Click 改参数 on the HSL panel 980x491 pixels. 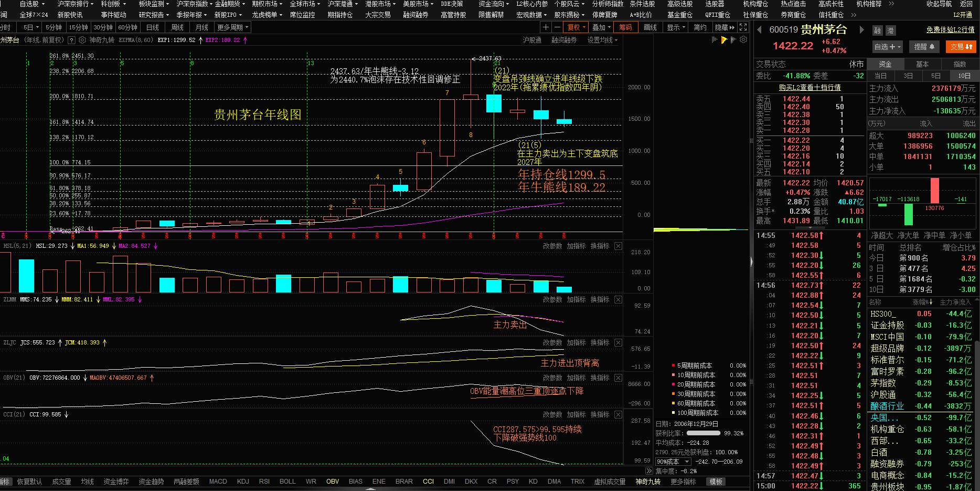[x=552, y=246]
